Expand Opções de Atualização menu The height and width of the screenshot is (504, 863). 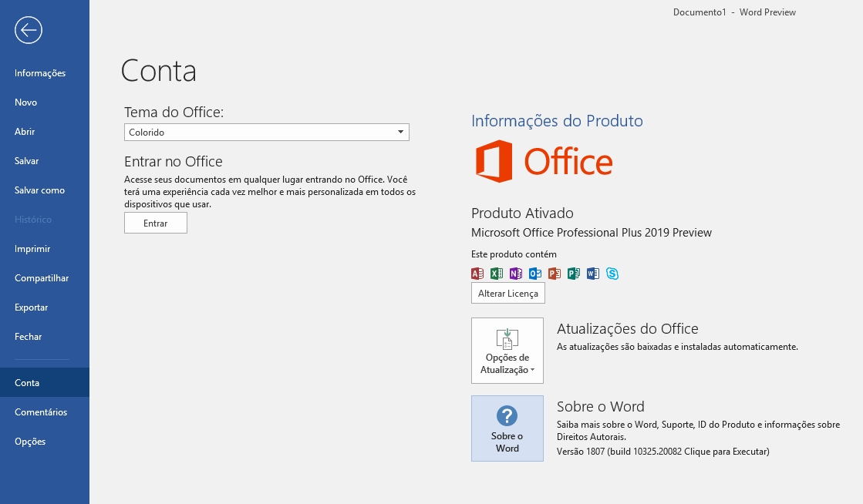[x=507, y=351]
